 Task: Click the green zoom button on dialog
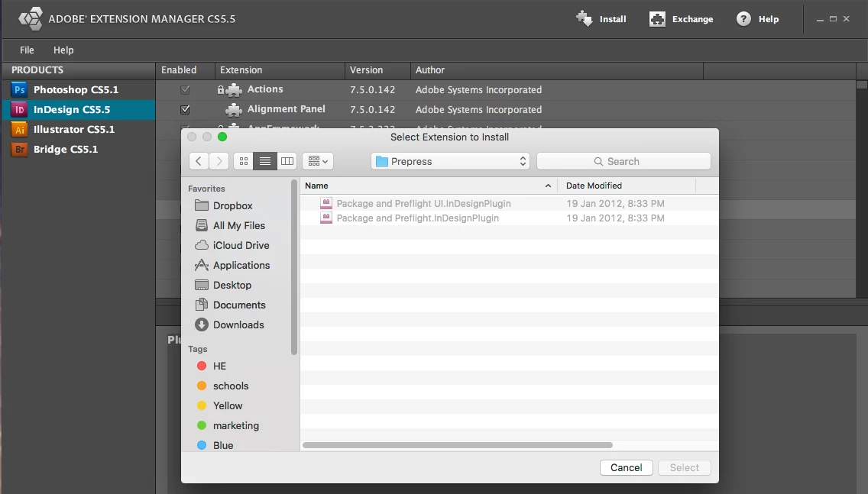pos(222,137)
